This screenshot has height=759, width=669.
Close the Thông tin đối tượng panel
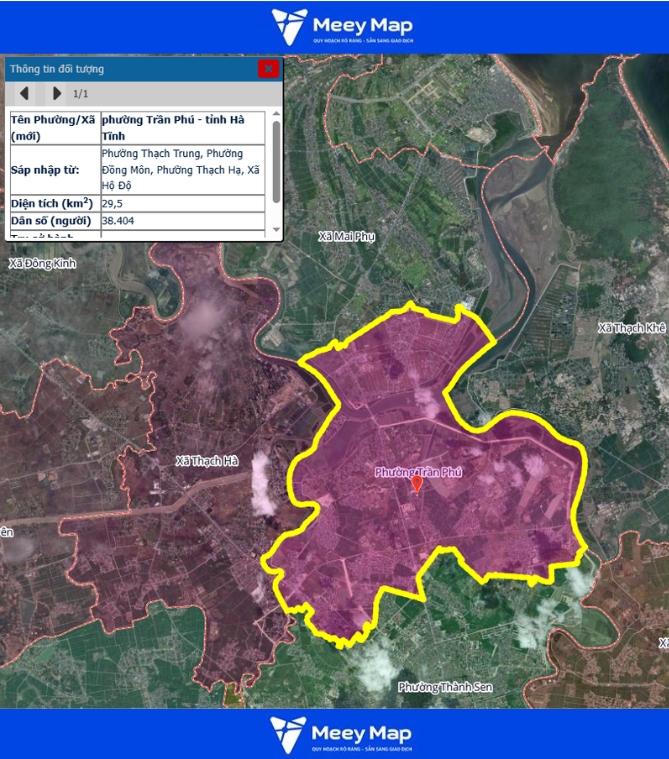tap(268, 69)
